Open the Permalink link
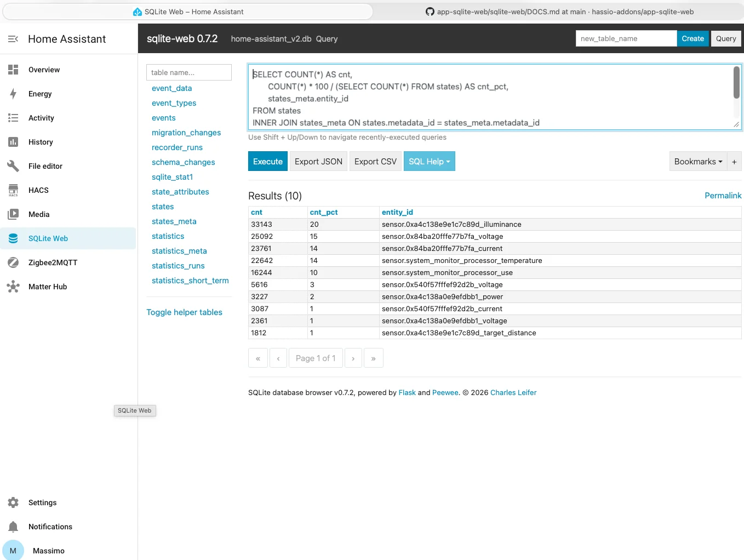 pos(723,196)
